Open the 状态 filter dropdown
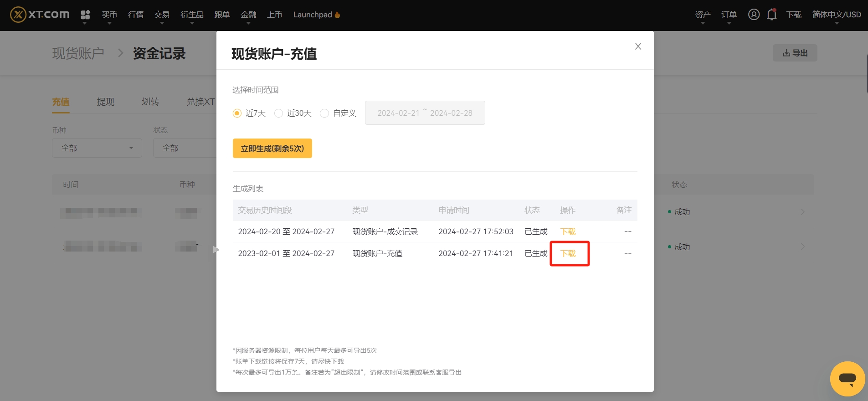This screenshot has width=868, height=401. (x=185, y=148)
